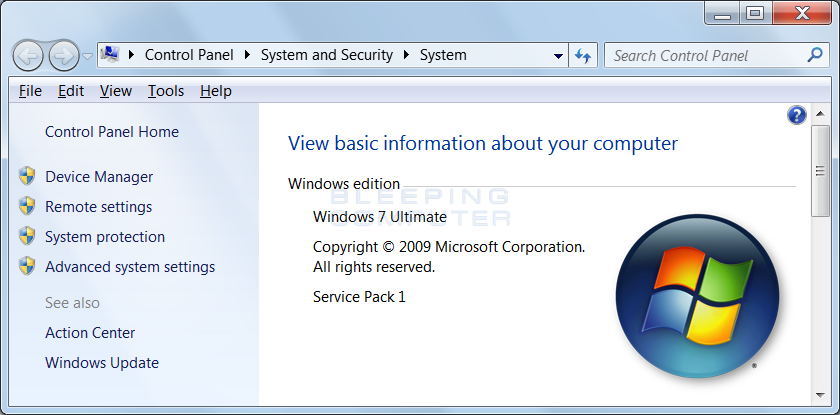
Task: Open the View menu
Action: coord(116,91)
